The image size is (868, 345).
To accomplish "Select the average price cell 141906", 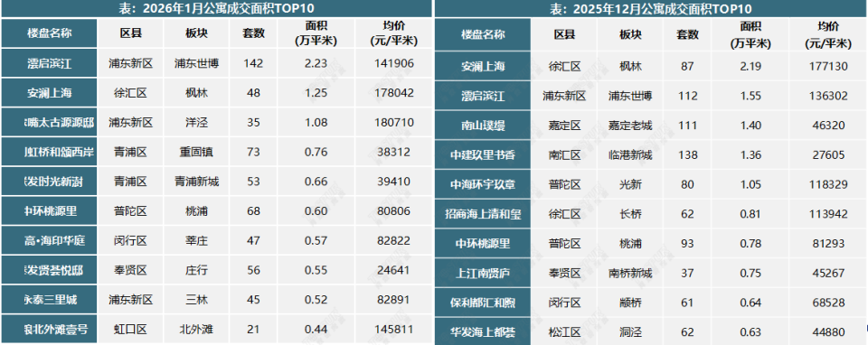I will point(393,63).
